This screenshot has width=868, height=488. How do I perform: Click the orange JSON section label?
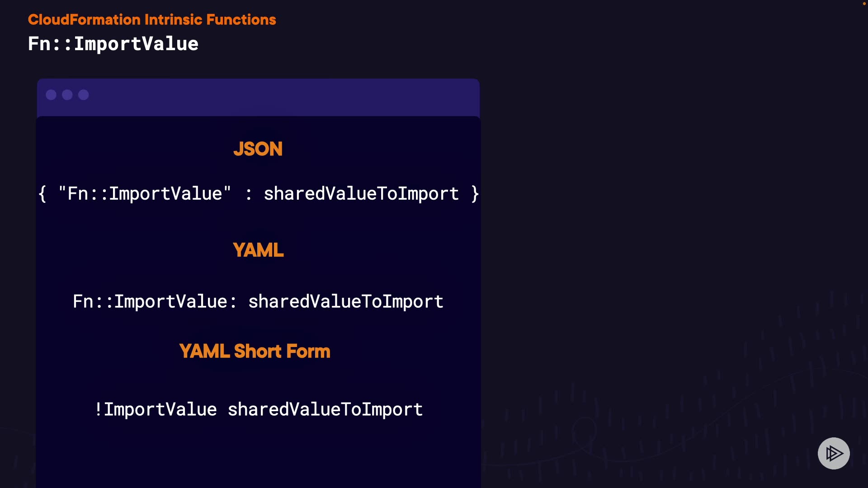[258, 149]
